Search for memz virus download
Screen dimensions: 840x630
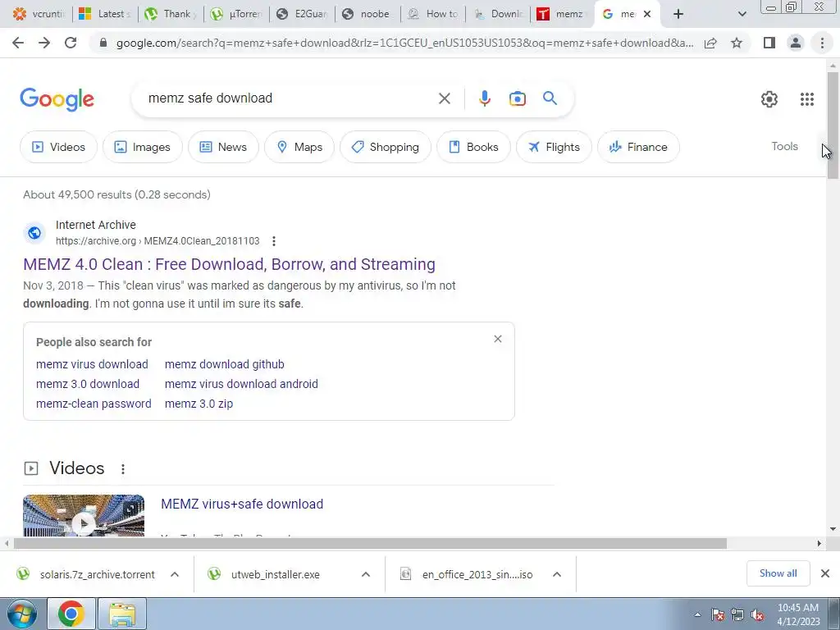[x=92, y=364]
